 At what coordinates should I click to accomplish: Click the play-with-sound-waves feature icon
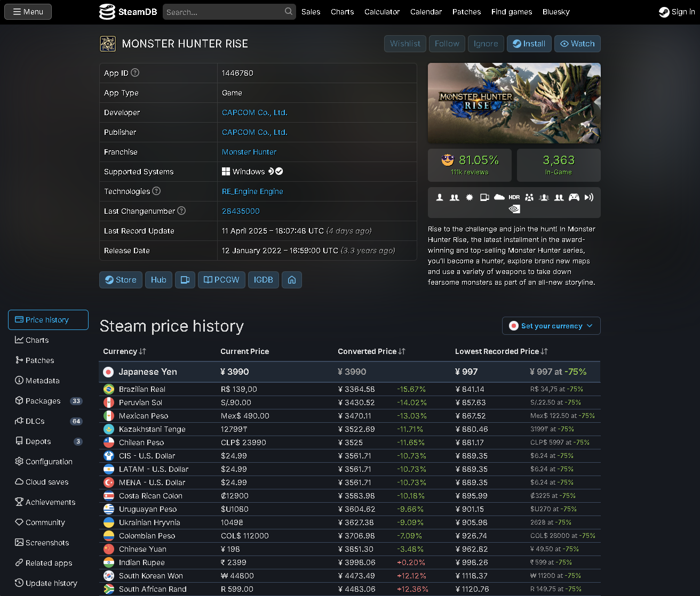589,197
